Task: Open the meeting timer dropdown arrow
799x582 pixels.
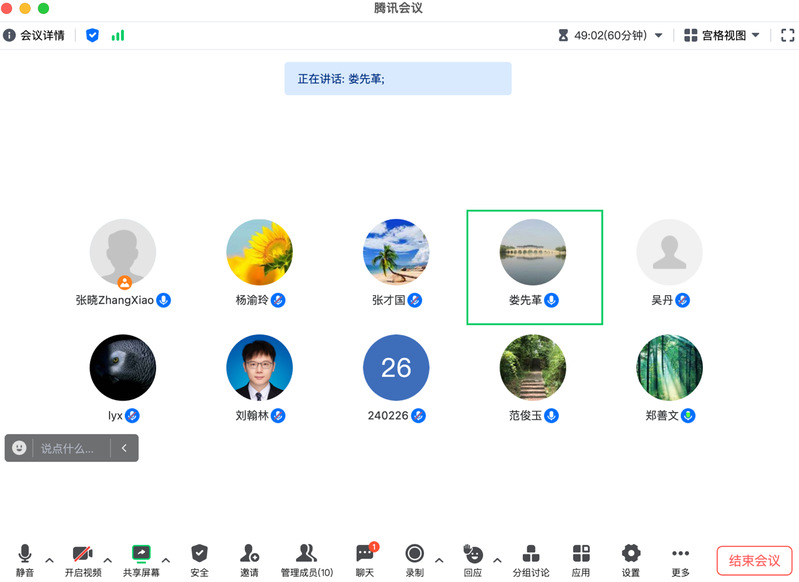Action: [x=658, y=35]
